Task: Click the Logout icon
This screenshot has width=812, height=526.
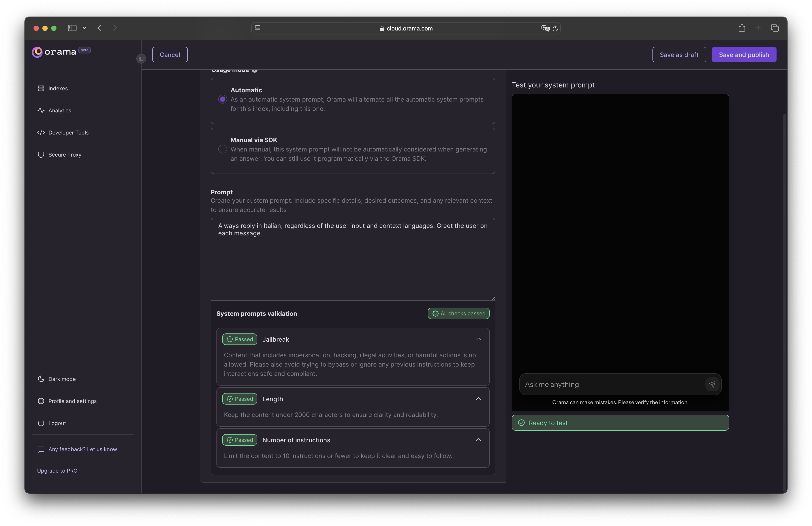Action: click(x=40, y=423)
